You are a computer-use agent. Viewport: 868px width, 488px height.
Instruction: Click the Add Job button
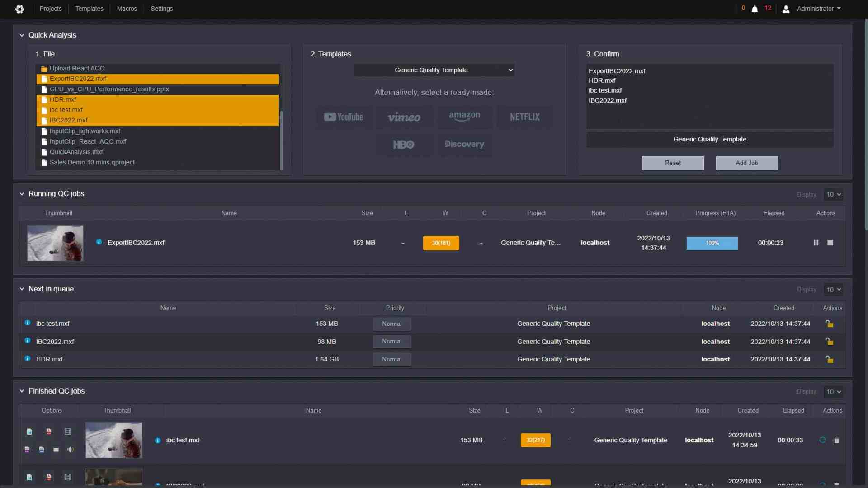tap(746, 163)
